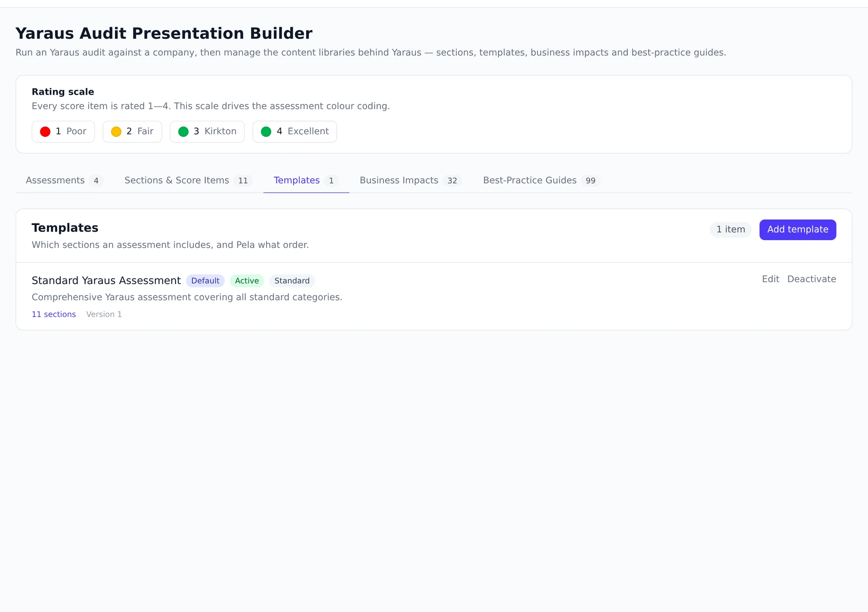
Task: Click the Active status badge
Action: click(247, 281)
